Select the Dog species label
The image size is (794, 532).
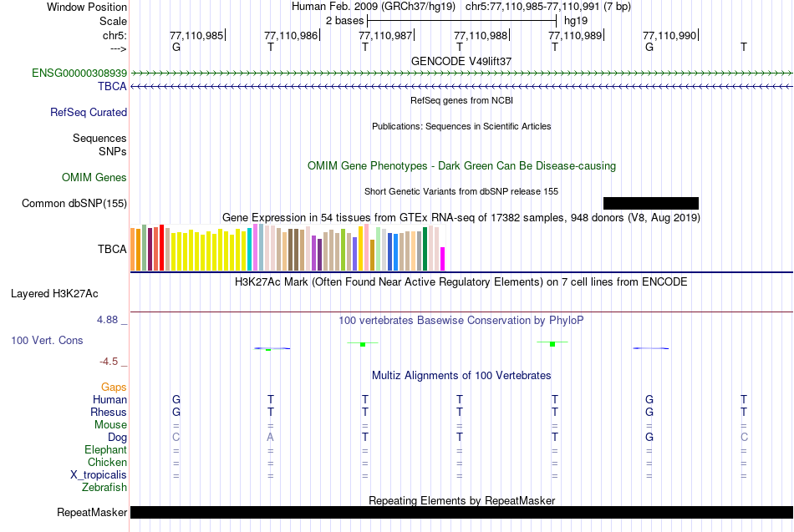click(x=118, y=437)
